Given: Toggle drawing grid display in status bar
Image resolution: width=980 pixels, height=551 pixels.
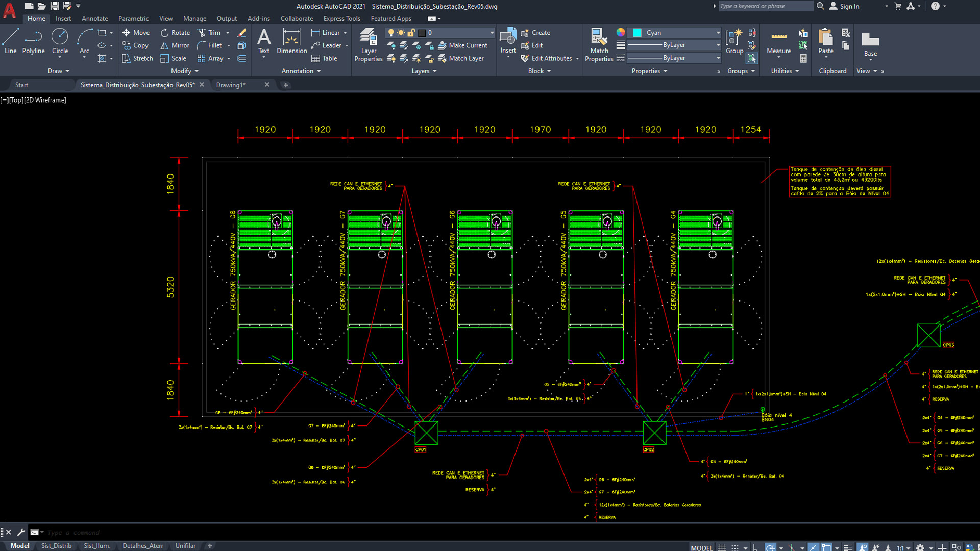Looking at the screenshot, I should coord(722,547).
